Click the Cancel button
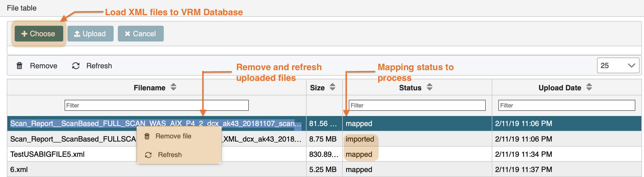This screenshot has width=644, height=177. (x=141, y=34)
